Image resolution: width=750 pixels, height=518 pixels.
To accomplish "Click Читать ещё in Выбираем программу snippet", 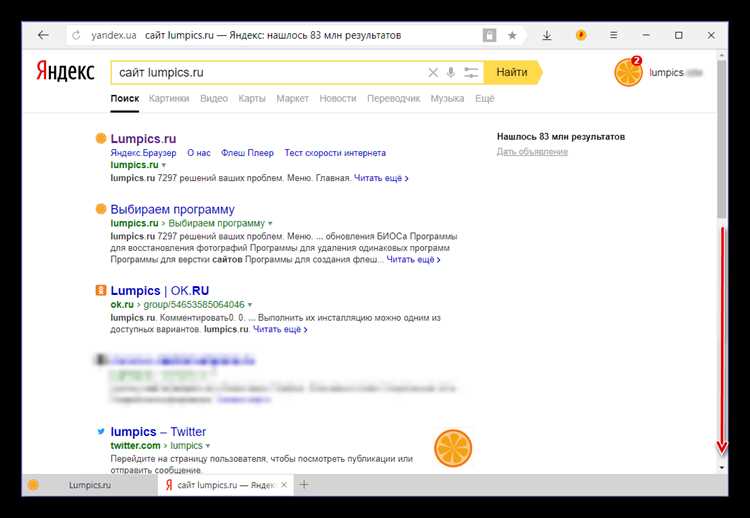I will (x=413, y=260).
